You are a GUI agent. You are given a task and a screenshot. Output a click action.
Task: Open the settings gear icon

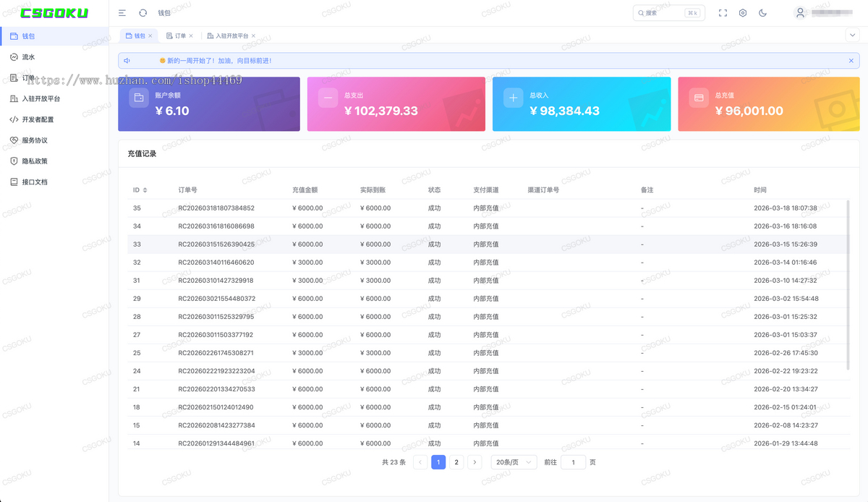[743, 13]
